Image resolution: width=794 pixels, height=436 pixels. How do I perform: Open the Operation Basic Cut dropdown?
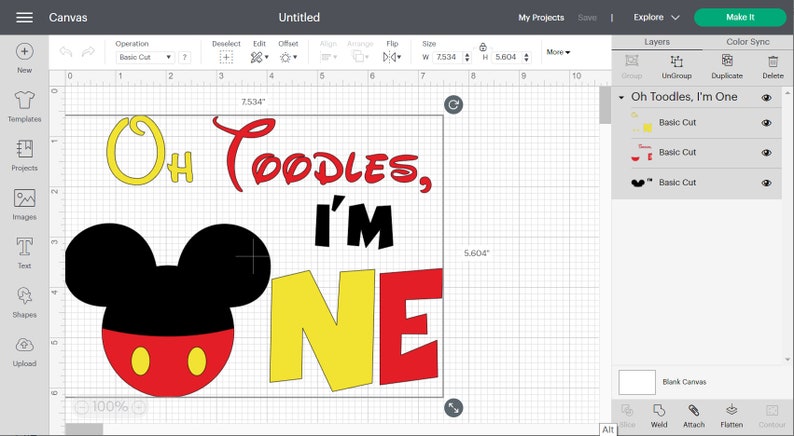coord(145,58)
